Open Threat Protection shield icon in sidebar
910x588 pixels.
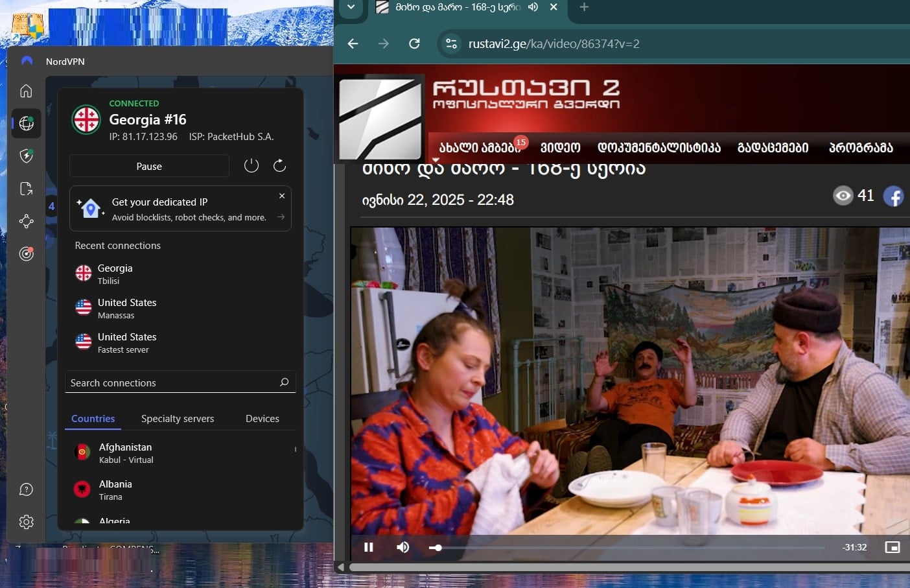click(x=26, y=156)
